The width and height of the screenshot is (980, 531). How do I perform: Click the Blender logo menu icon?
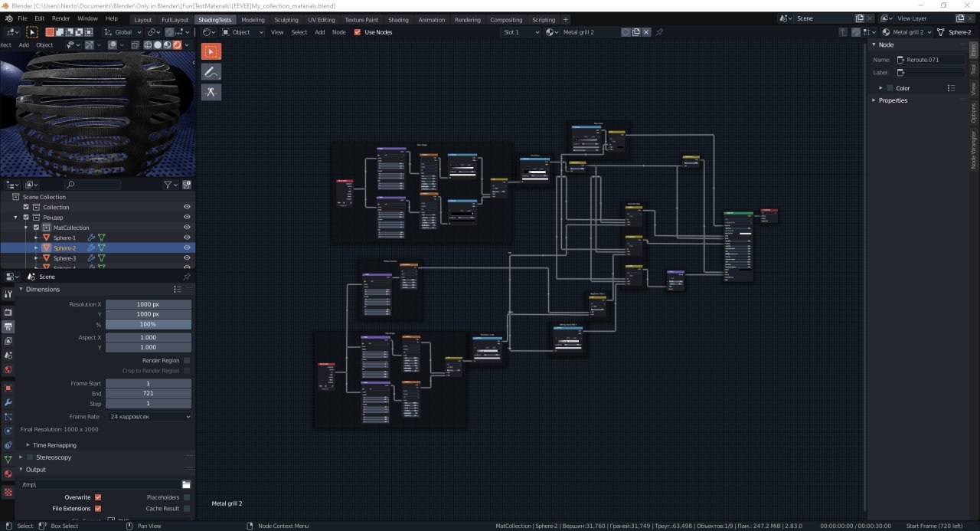tap(8, 18)
